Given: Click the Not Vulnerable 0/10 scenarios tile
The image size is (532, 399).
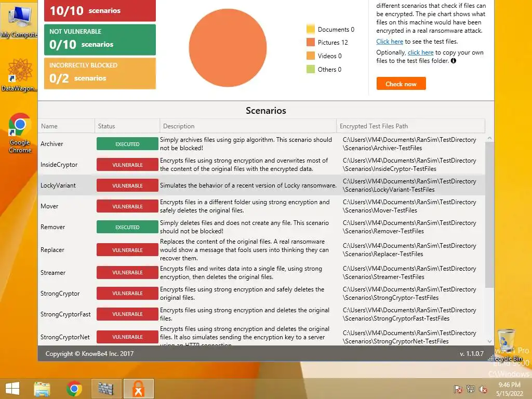Looking at the screenshot, I should (100, 39).
